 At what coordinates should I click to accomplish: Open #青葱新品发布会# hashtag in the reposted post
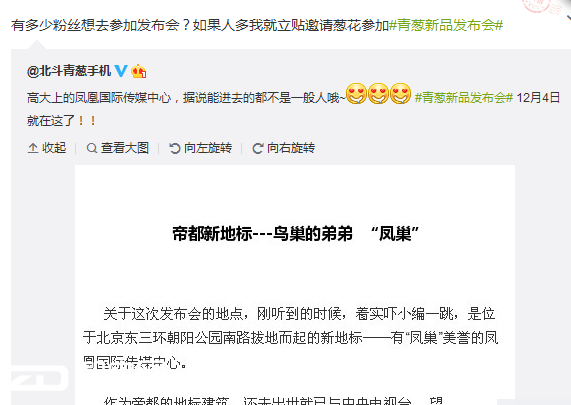(x=464, y=98)
